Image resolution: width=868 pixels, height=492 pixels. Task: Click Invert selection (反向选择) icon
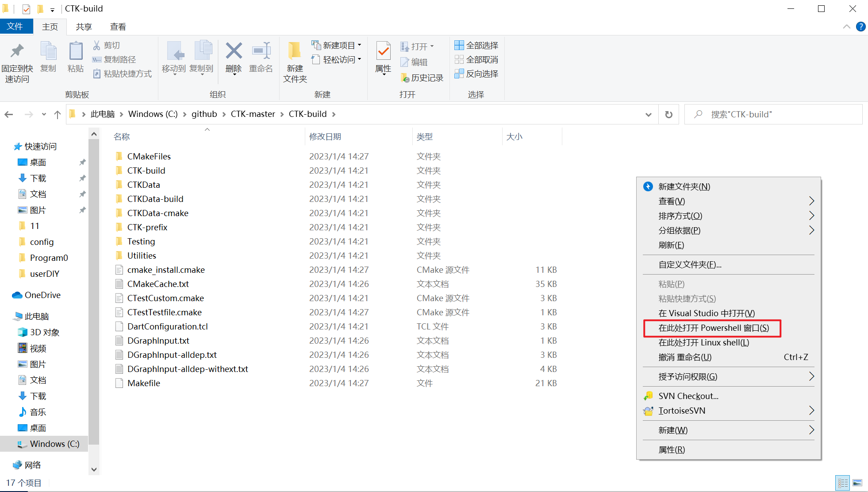(459, 74)
